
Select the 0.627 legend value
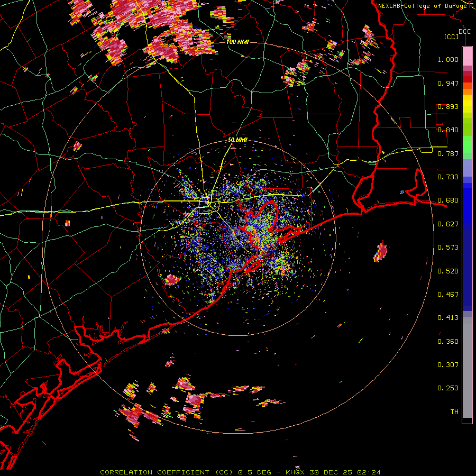(448, 224)
